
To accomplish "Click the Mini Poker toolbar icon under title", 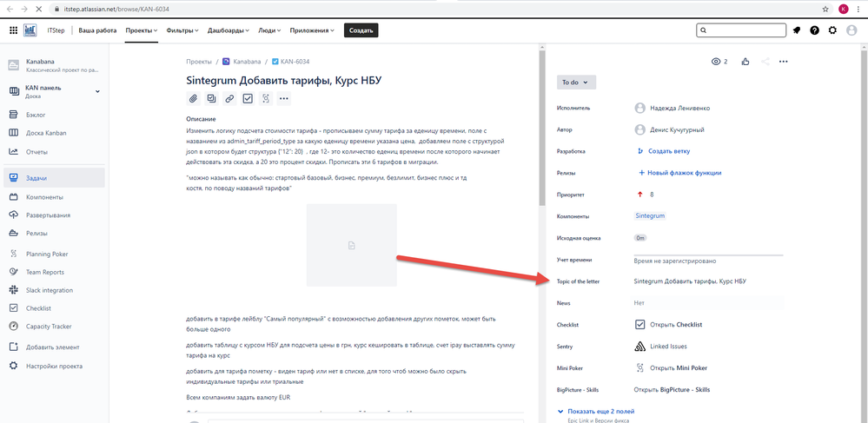I will coord(266,98).
